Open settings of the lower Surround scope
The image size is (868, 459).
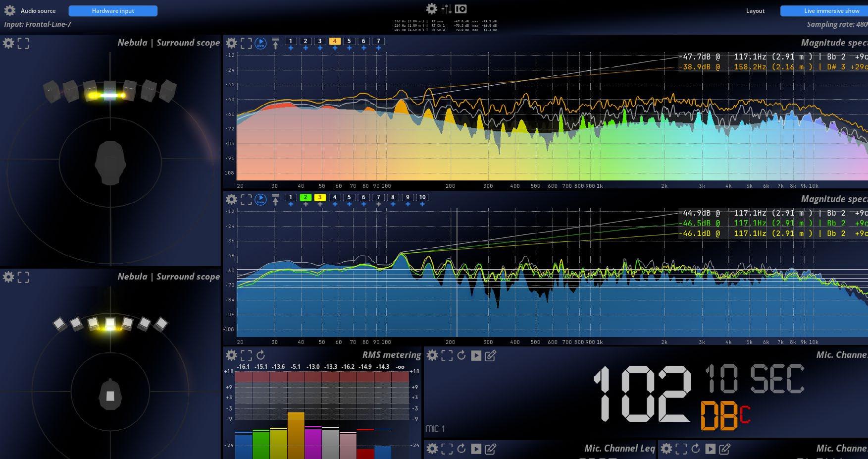(x=8, y=277)
